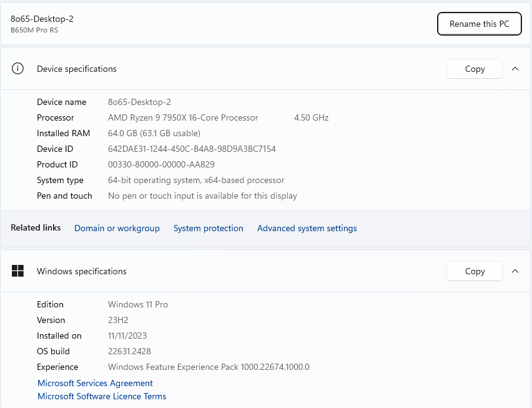The height and width of the screenshot is (408, 532).
Task: Select the 4.50 GHz clock speed value
Action: coord(311,117)
